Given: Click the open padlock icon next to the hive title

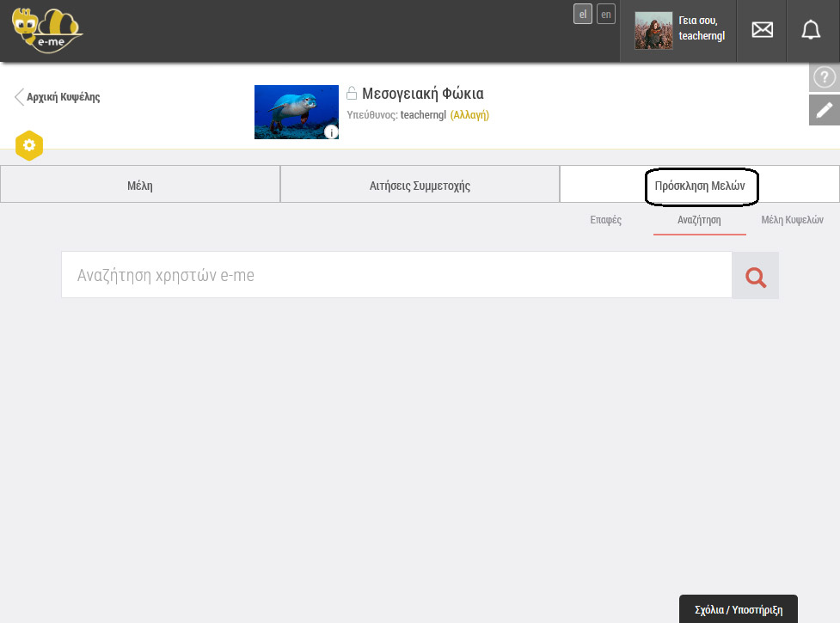Looking at the screenshot, I should pyautogui.click(x=352, y=93).
